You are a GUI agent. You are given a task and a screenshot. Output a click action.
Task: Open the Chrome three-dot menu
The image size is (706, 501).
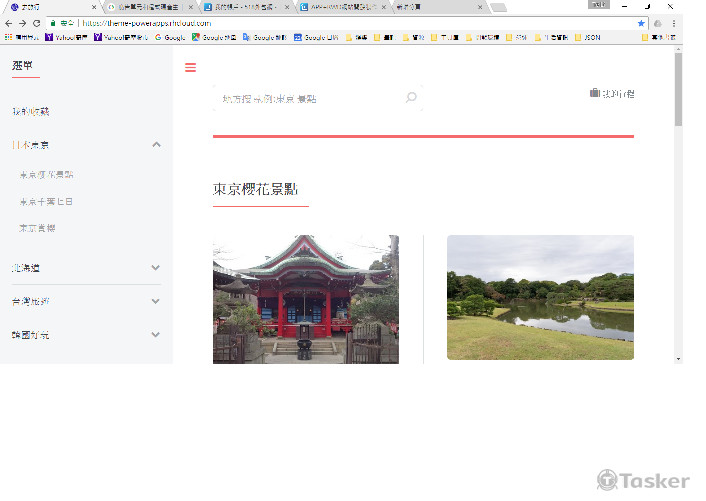pyautogui.click(x=672, y=23)
